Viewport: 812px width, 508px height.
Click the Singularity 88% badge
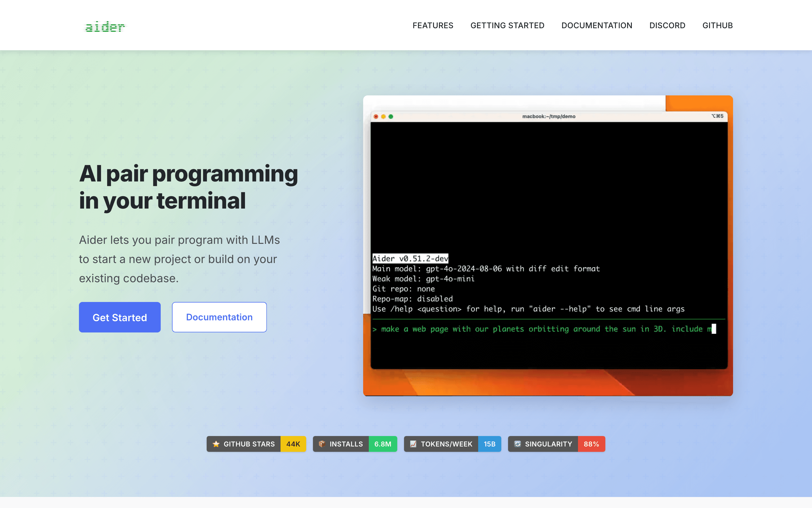(557, 444)
